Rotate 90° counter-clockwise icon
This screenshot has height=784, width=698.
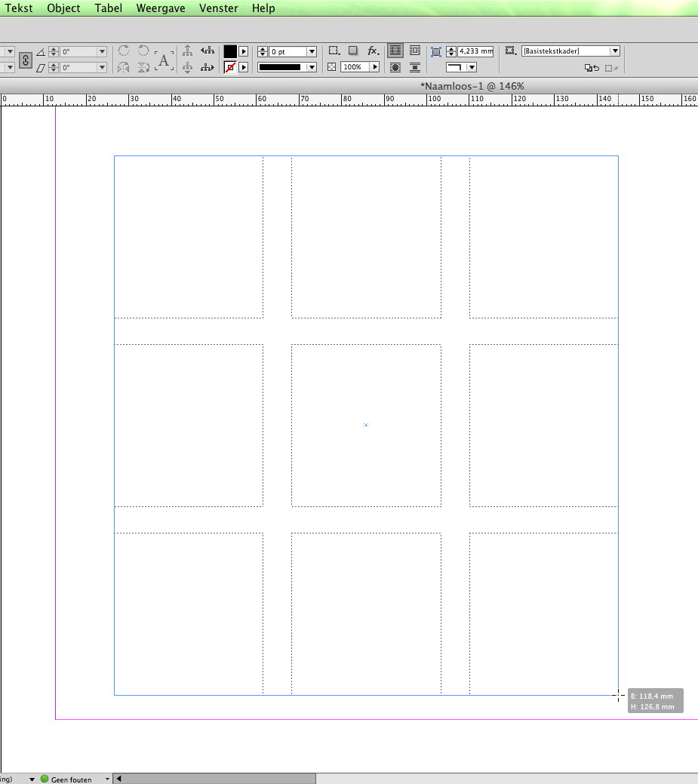(143, 51)
